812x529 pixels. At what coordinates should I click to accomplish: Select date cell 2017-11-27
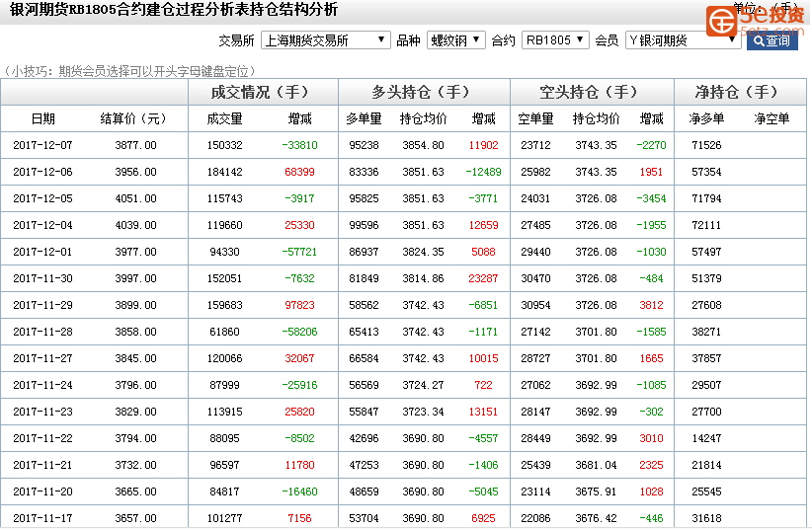click(x=43, y=358)
